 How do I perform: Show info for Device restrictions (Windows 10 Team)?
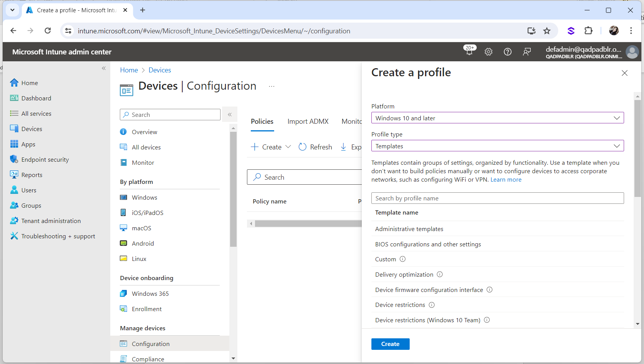tap(487, 320)
